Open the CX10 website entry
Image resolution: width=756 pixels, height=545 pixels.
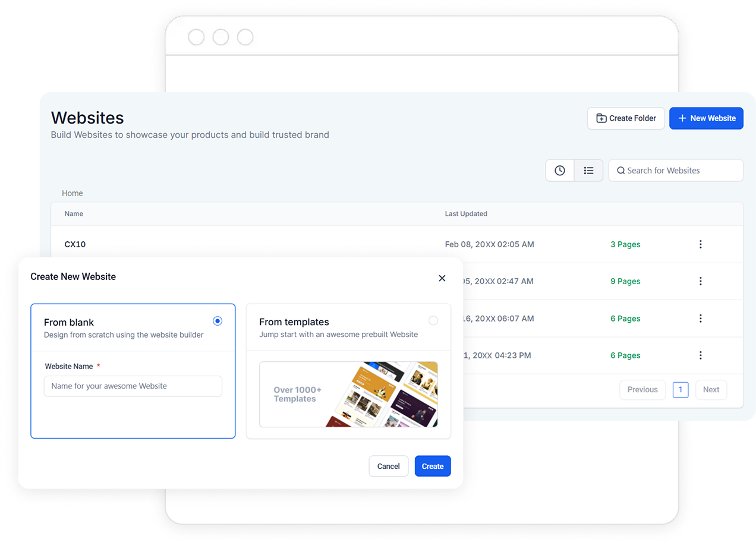[x=75, y=244]
